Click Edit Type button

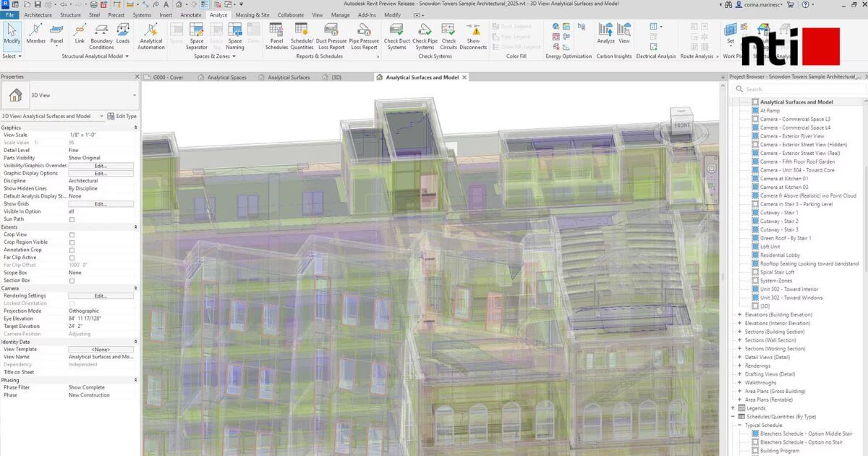(122, 116)
